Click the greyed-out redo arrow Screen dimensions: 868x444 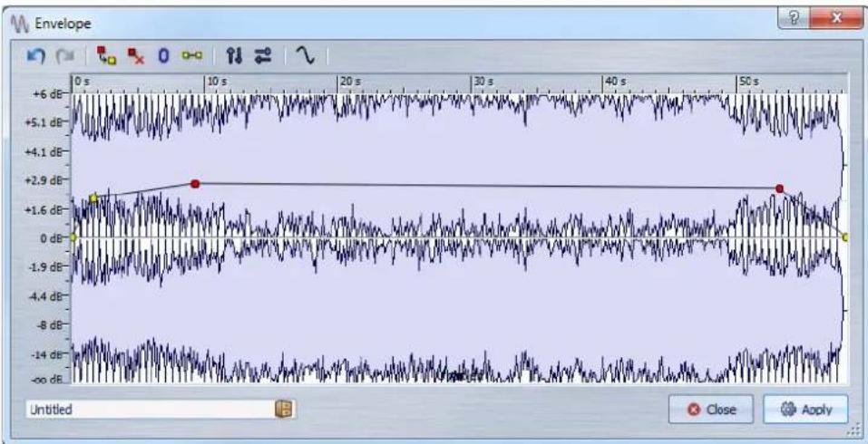64,56
